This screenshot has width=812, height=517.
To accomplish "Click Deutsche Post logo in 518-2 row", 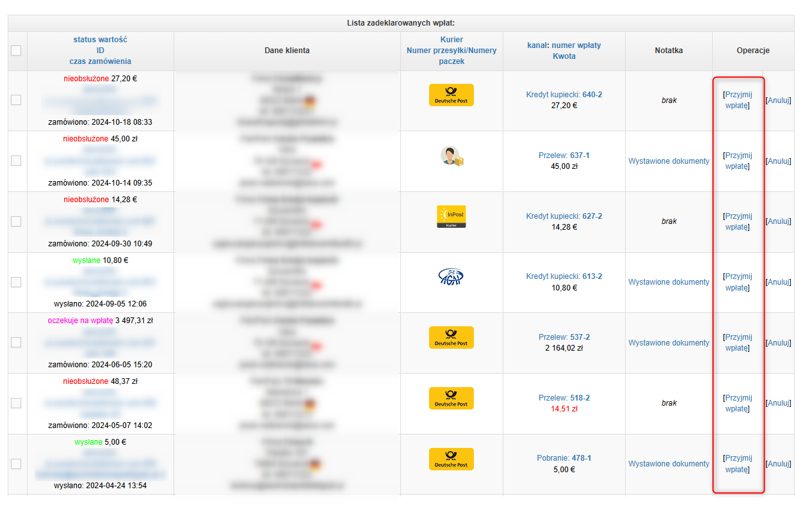I will (451, 399).
